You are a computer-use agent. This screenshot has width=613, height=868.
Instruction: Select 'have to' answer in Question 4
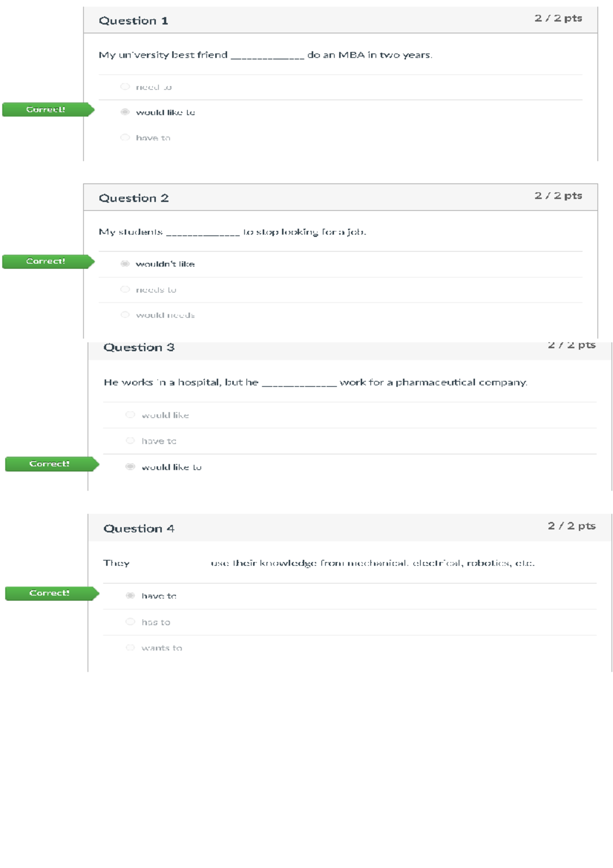pyautogui.click(x=130, y=596)
